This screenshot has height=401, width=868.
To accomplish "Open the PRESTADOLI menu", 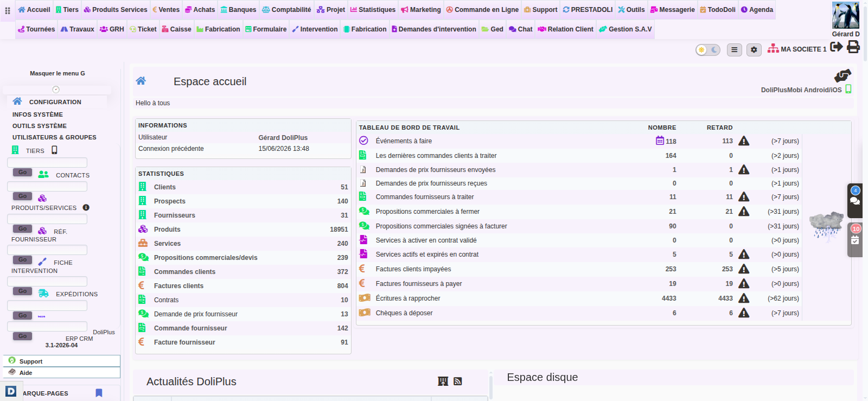I will pyautogui.click(x=588, y=10).
